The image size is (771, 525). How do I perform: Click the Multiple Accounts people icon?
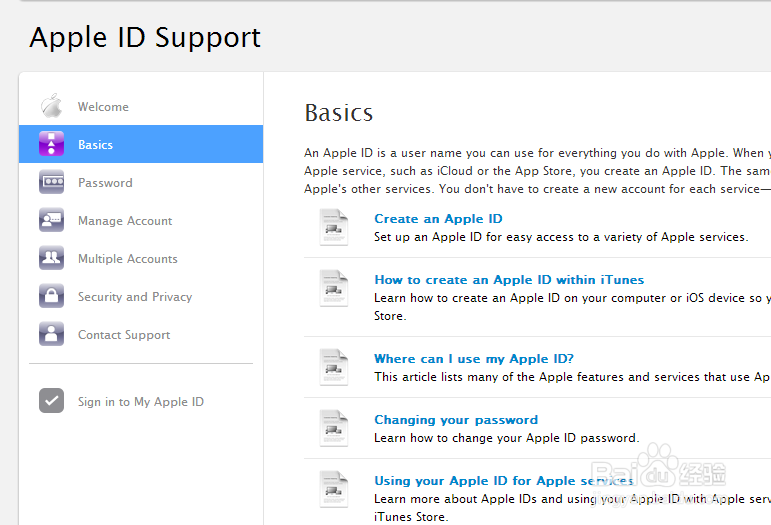click(51, 259)
